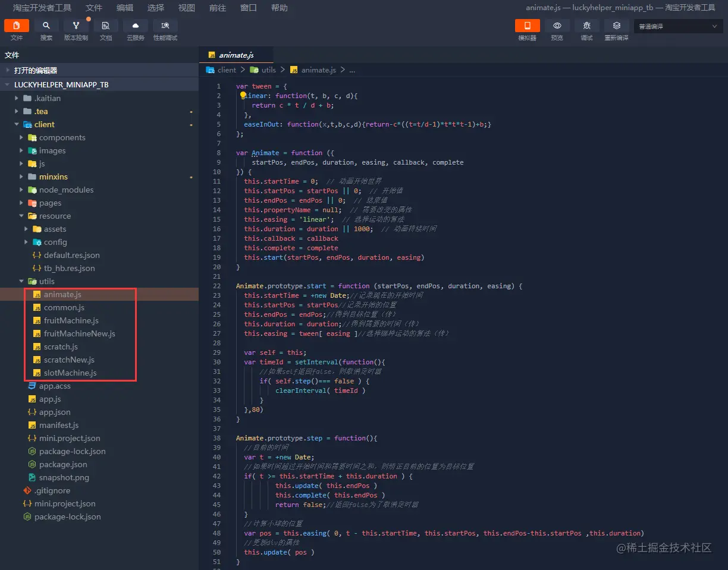Click the 调试 debug bug icon
Viewport: 728px width, 570px height.
587,26
